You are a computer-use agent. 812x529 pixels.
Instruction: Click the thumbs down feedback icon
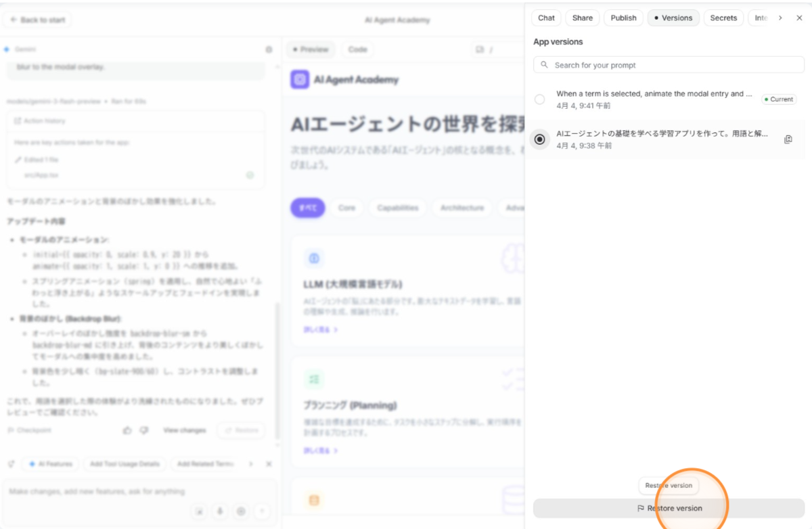[143, 430]
